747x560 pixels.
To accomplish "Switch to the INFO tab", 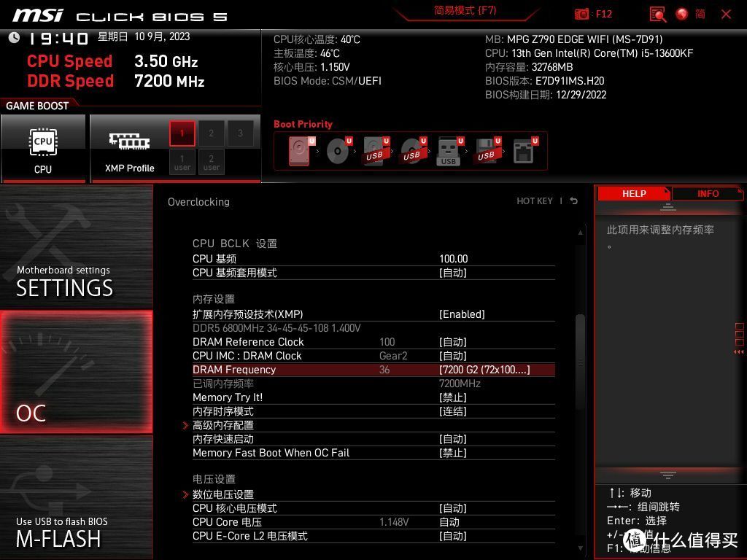I will click(708, 194).
